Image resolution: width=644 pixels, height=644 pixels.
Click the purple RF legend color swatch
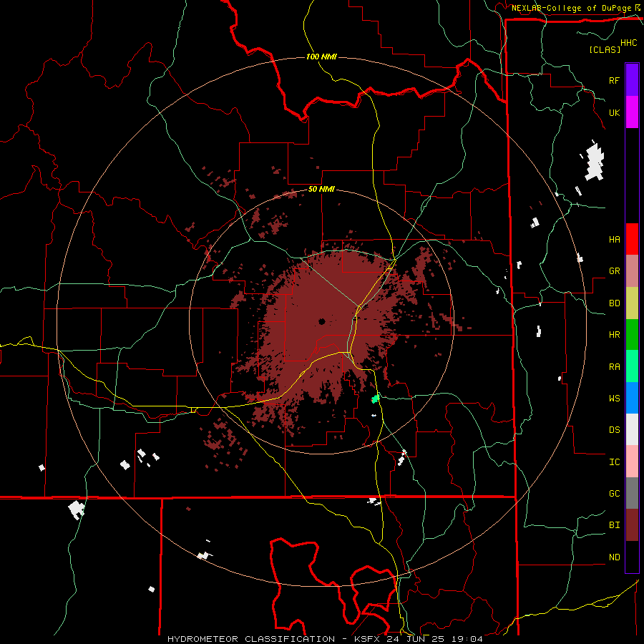click(632, 80)
